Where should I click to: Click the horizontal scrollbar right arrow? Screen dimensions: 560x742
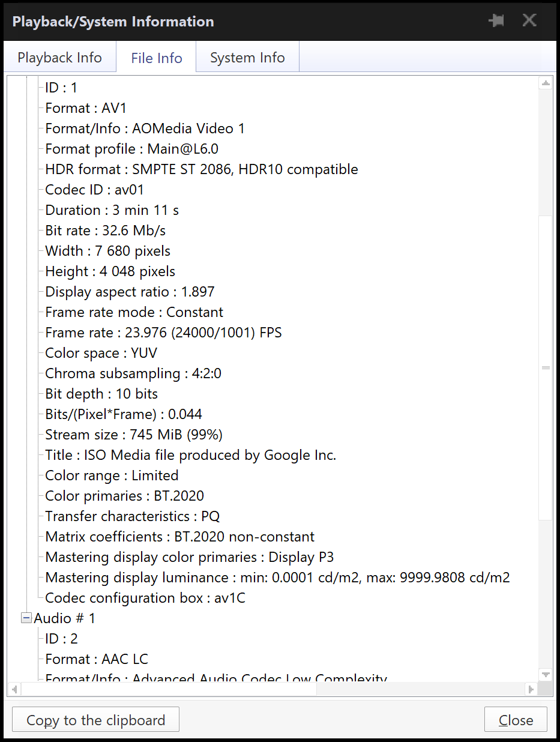pos(531,689)
